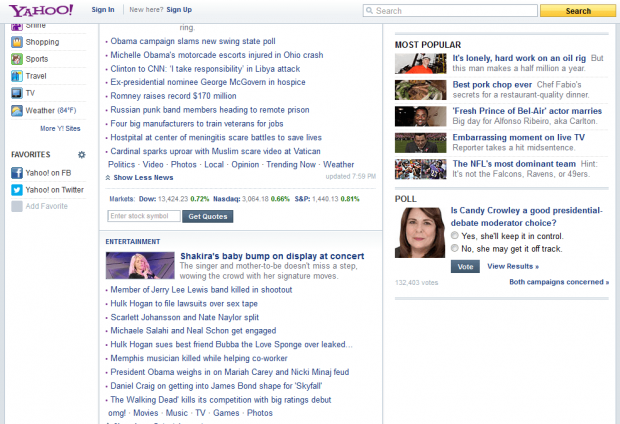Open 'Clinton to CNN' Libya attack story
The height and width of the screenshot is (424, 620).
point(205,69)
